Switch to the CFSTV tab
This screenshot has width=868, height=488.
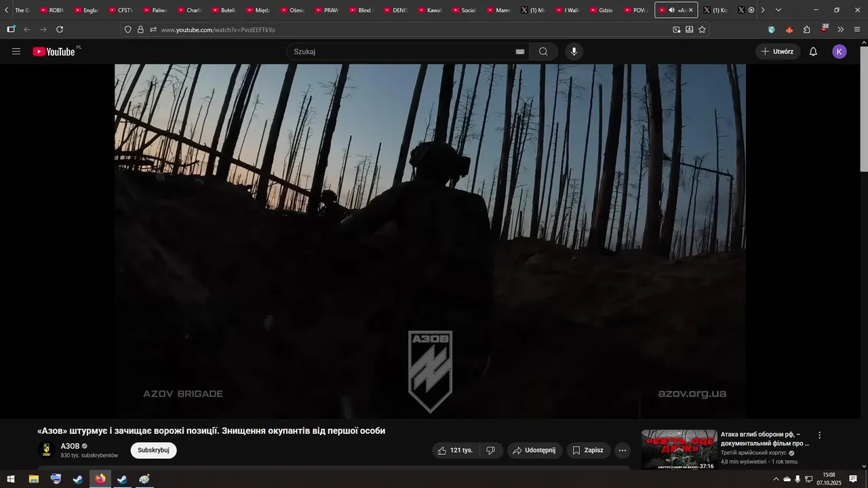(121, 10)
